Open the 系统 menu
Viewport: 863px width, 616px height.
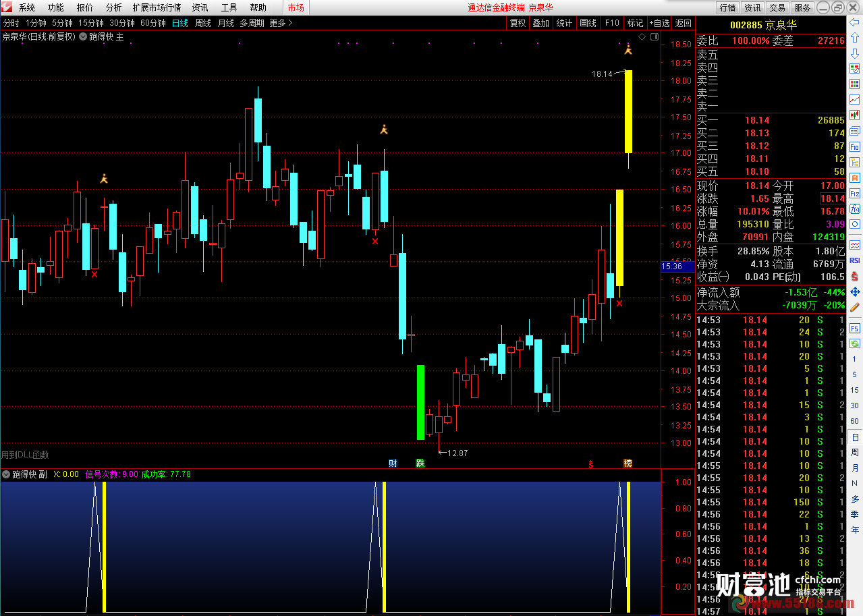(27, 7)
